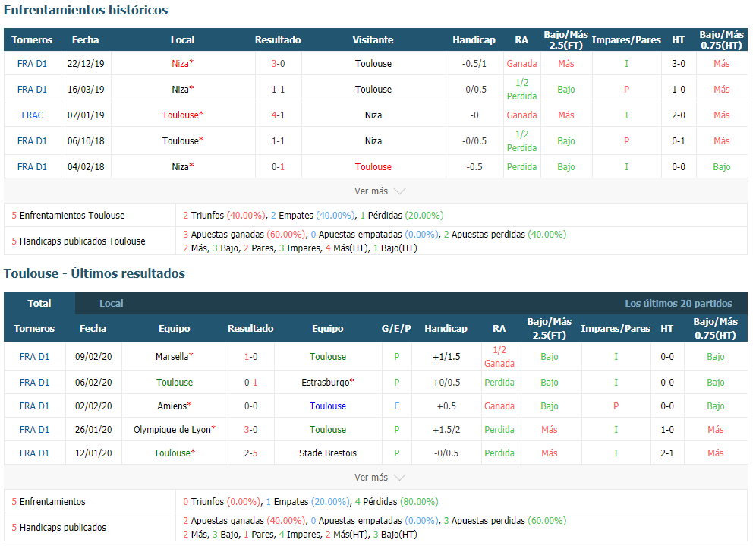Open FRA D1 link for 16/03/19 match
Screen dimensions: 756x546
point(33,90)
